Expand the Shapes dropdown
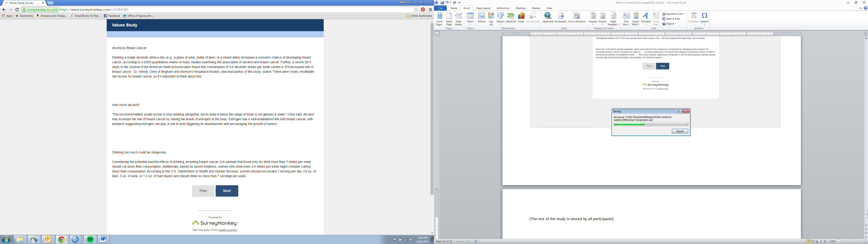The height and width of the screenshot is (244, 868). (500, 24)
